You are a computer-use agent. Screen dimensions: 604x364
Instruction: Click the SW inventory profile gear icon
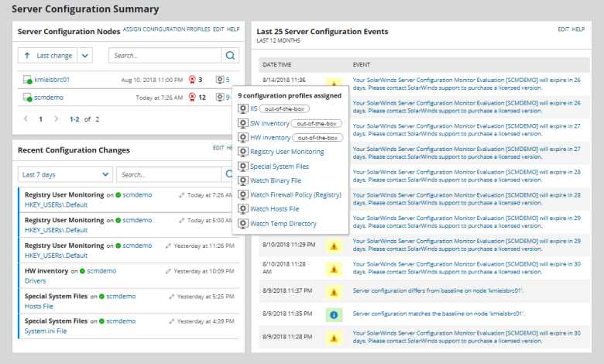point(242,123)
